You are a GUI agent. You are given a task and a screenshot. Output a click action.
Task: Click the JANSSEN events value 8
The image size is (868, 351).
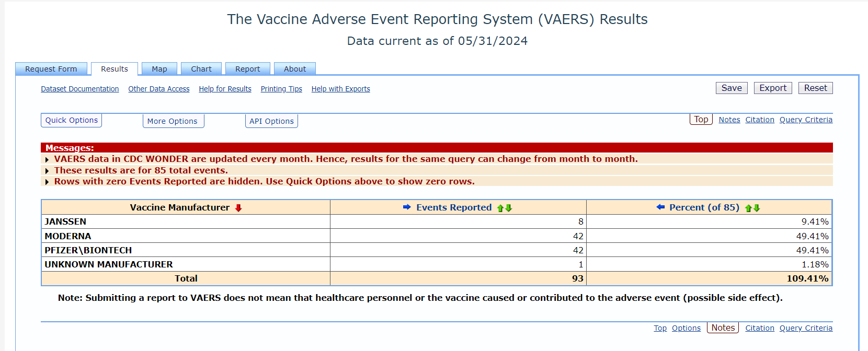click(x=580, y=221)
